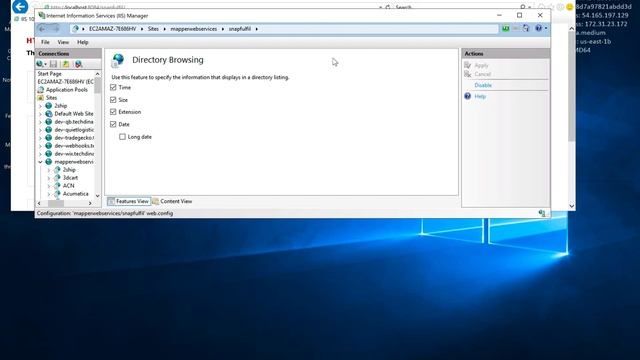Click Connections tree horizontal scrollbar right arrow
This screenshot has width=640, height=360.
[90, 203]
